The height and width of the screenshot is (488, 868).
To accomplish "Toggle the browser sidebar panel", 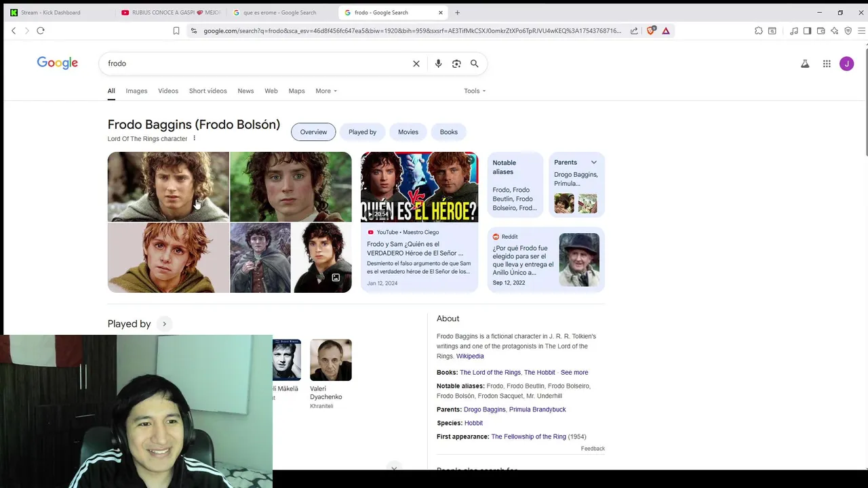I will tap(807, 30).
